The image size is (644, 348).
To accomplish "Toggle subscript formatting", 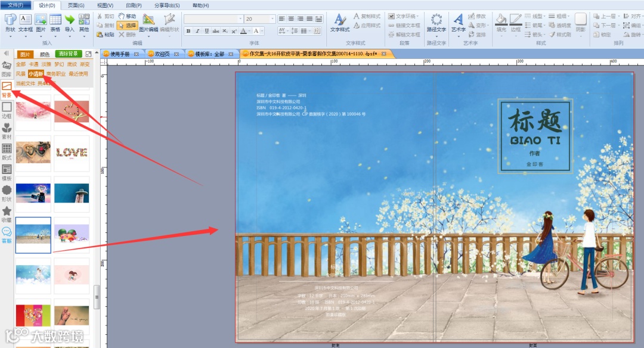I will coord(225,31).
